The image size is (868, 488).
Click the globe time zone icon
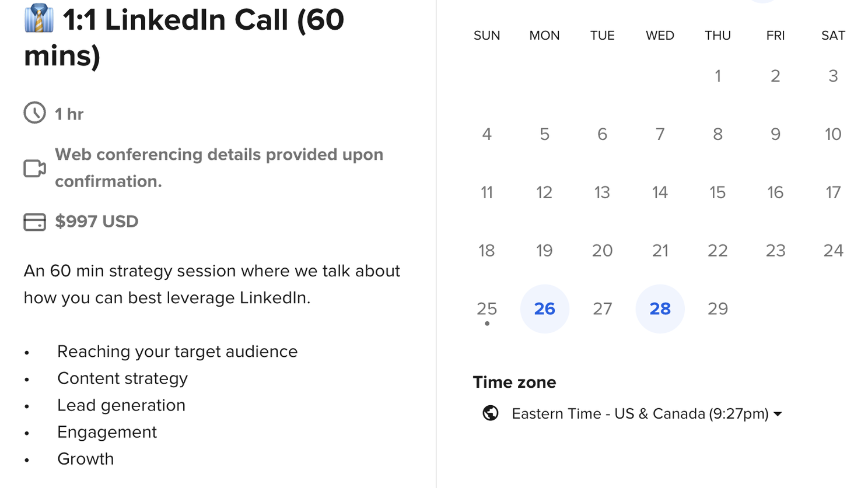click(491, 413)
